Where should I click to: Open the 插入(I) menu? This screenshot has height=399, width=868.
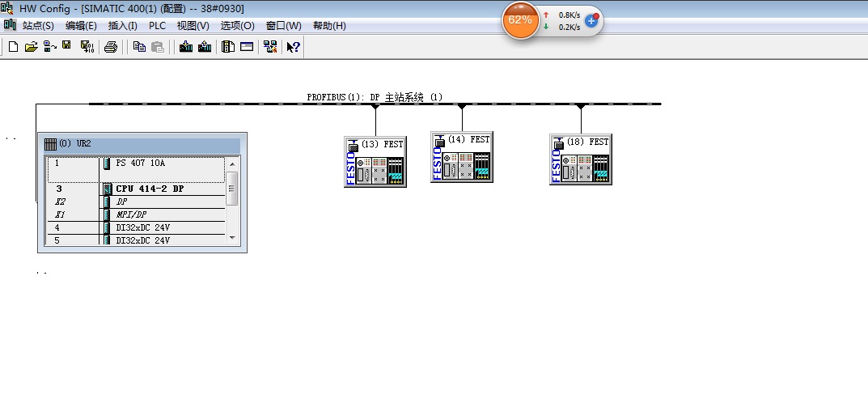123,25
